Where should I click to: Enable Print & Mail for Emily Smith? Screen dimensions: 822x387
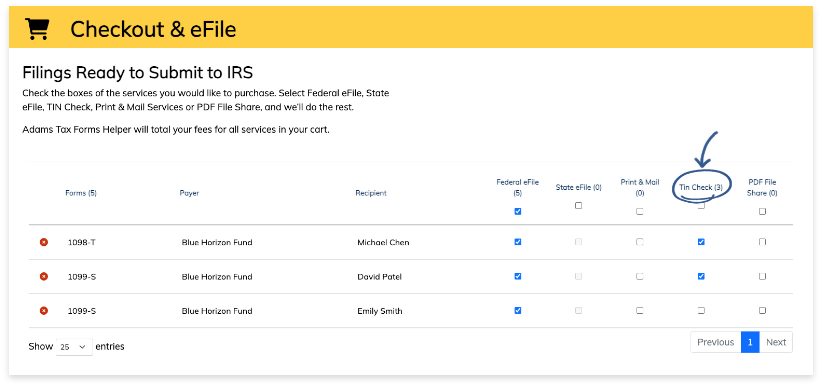click(x=640, y=310)
